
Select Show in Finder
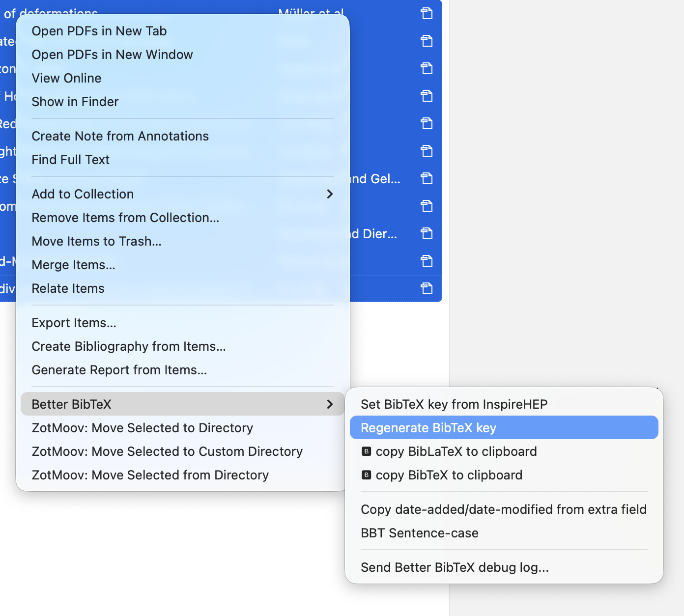182,102
